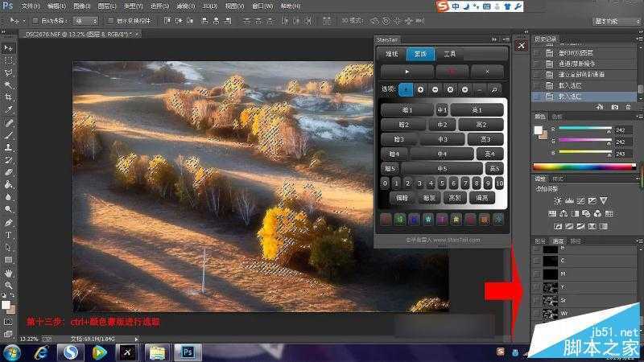This screenshot has width=644, height=362.
Task: Open the Adjustments panel options menu
Action: click(x=638, y=179)
